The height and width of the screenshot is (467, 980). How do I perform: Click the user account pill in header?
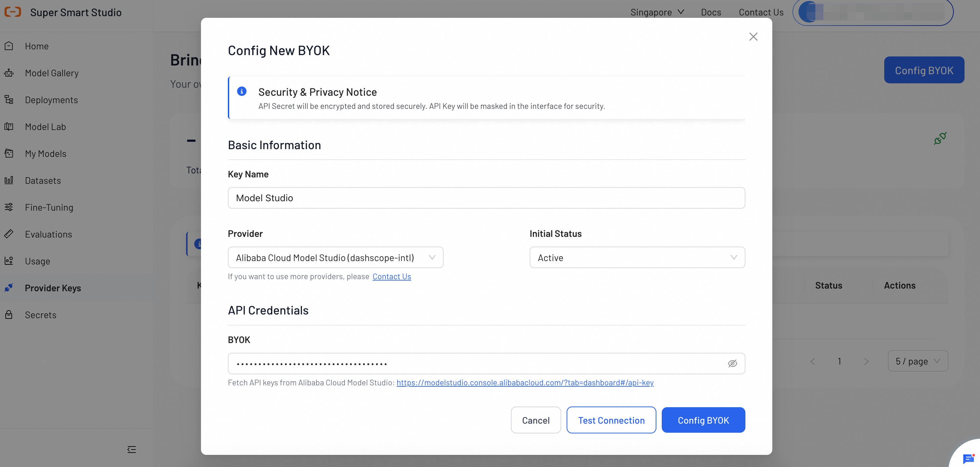873,12
